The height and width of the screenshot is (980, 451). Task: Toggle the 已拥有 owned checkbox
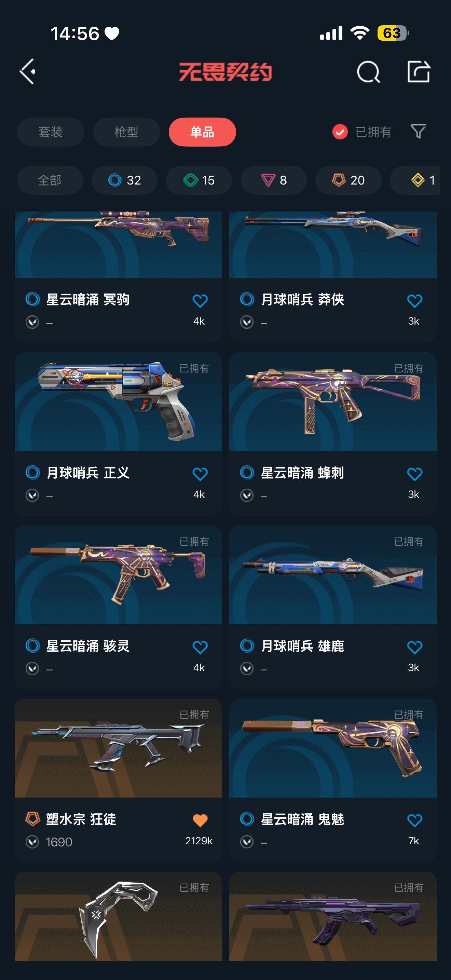point(340,132)
